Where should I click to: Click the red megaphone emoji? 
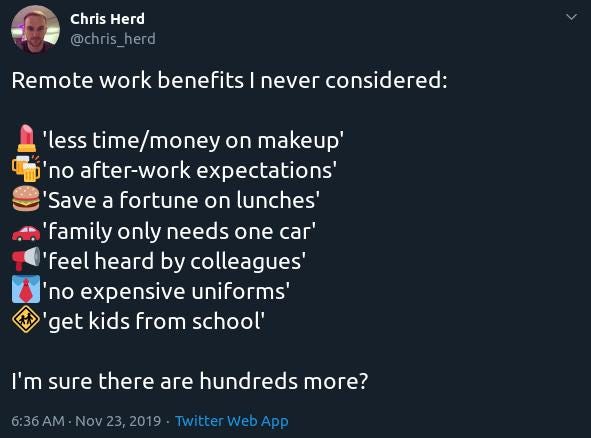tap(26, 259)
